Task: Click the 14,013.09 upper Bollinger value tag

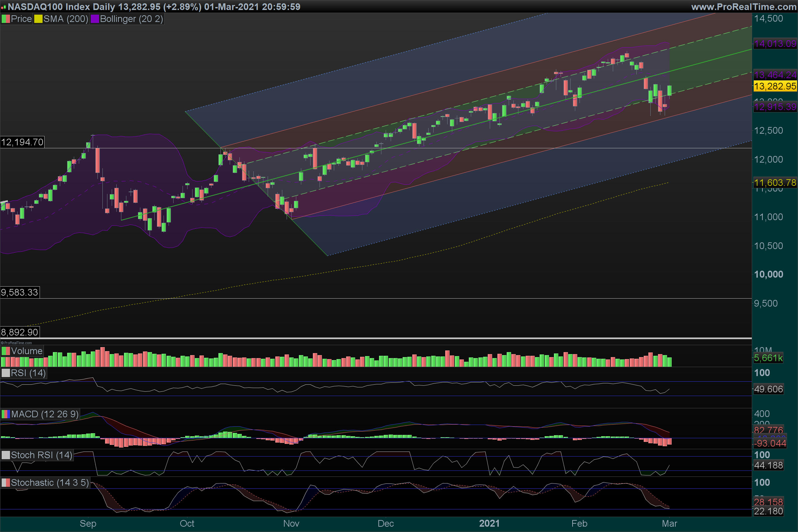Action: 775,44
